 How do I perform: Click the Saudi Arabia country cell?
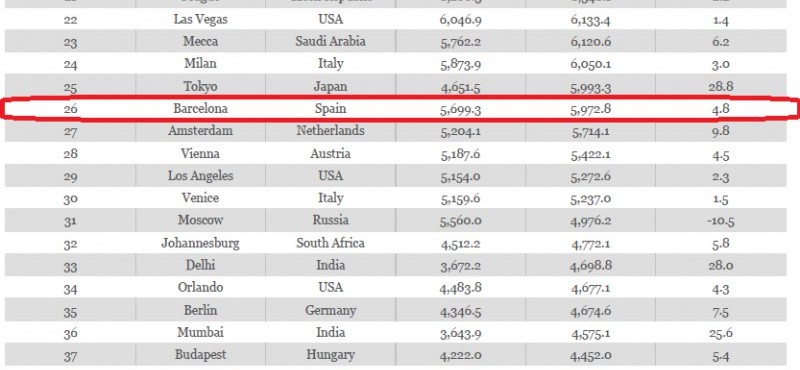click(330, 41)
